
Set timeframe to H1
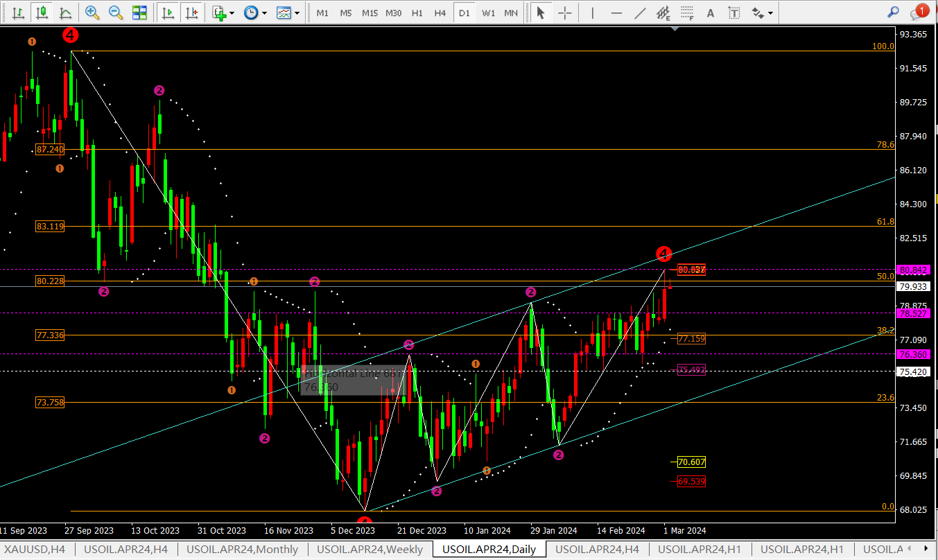click(417, 12)
